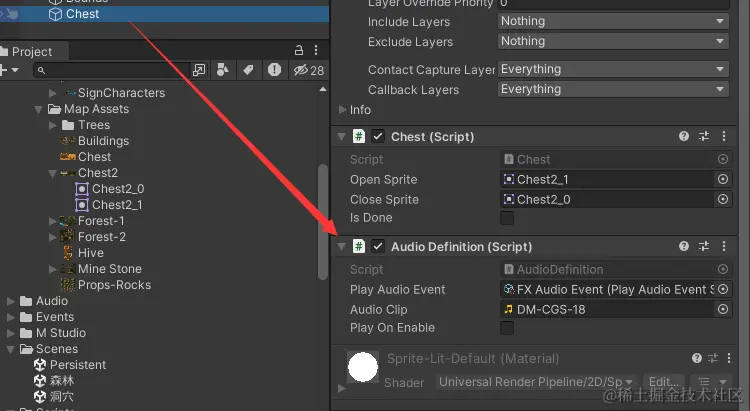
Task: Open the Callback Layers dropdown
Action: (613, 89)
